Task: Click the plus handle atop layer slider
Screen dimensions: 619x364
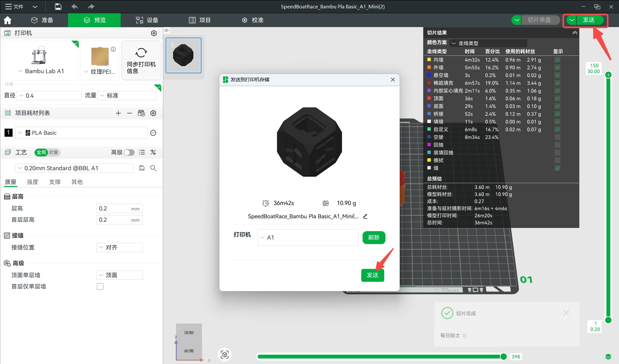Action: click(608, 75)
